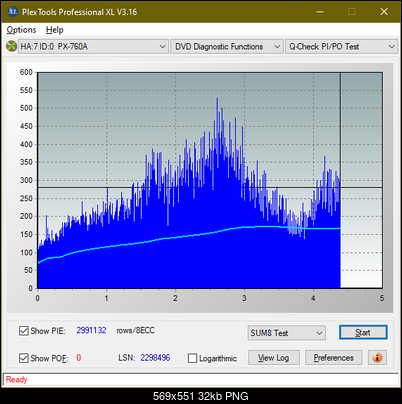
Task: Click the Preferences button
Action: pos(333,358)
